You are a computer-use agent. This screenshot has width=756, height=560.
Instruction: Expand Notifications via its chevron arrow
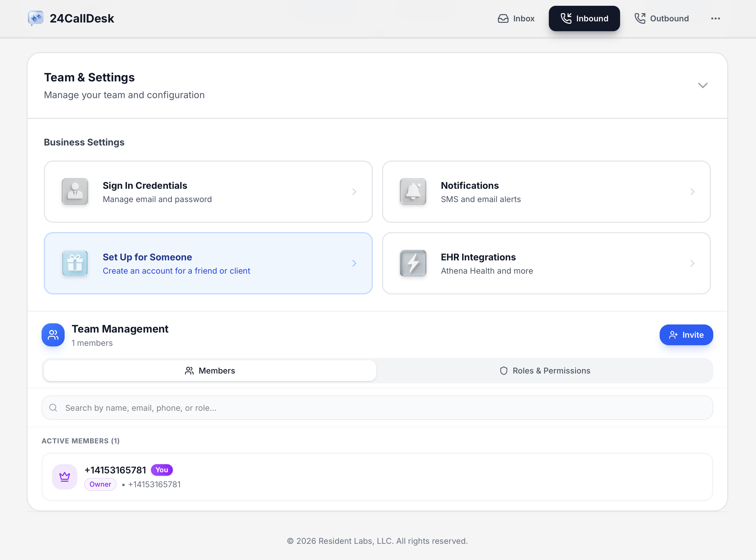692,192
